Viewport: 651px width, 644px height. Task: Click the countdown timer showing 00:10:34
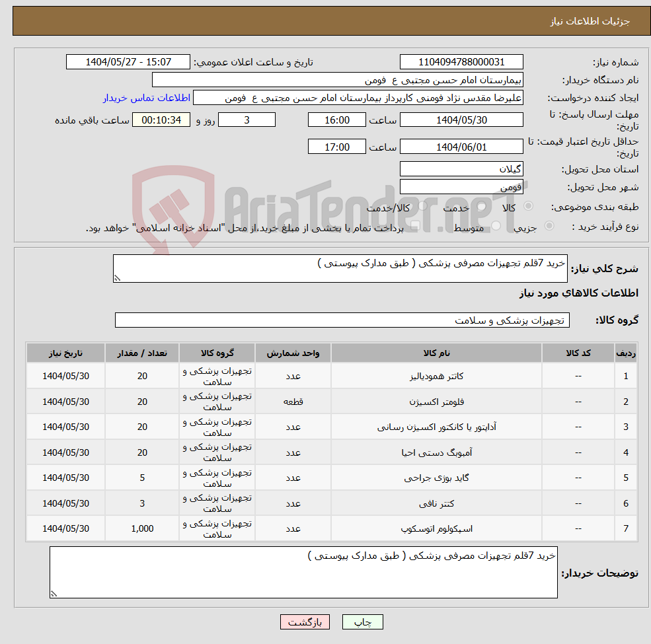(x=159, y=120)
